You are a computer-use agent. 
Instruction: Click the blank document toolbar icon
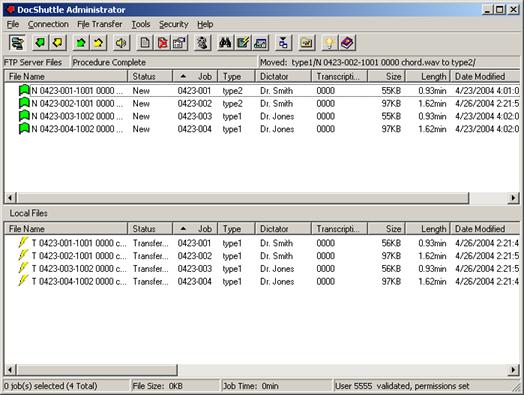[145, 43]
